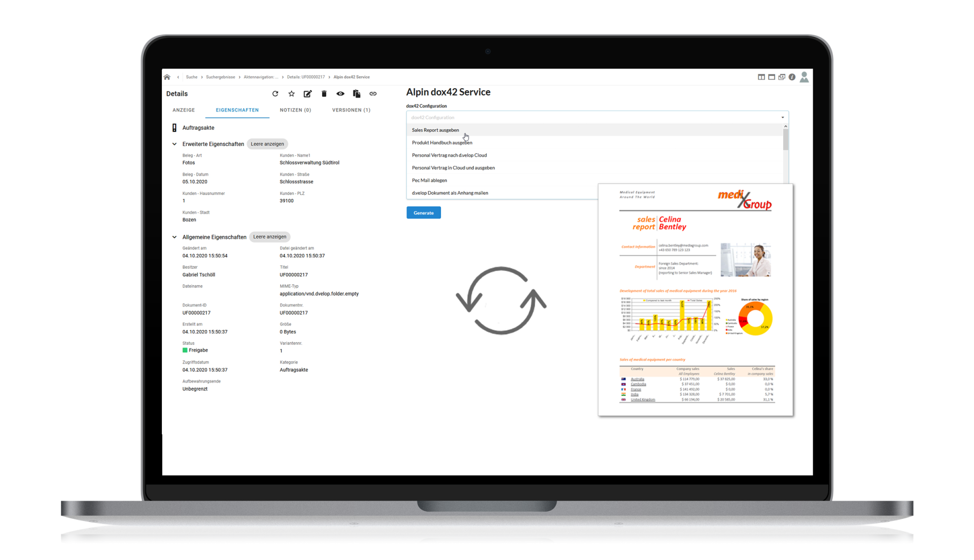Open the user profile icon
The height and width of the screenshot is (560, 974).
(x=805, y=77)
